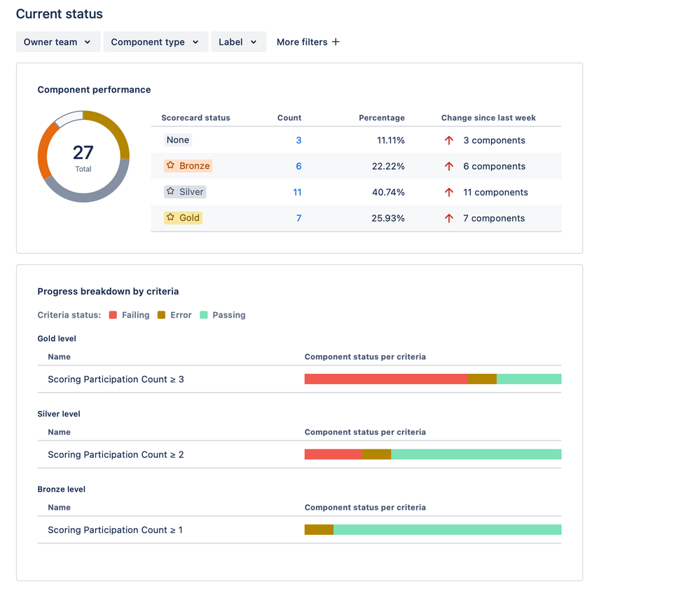Click the Silver scorecard badge
Image resolution: width=700 pixels, height=596 pixels.
click(x=185, y=191)
